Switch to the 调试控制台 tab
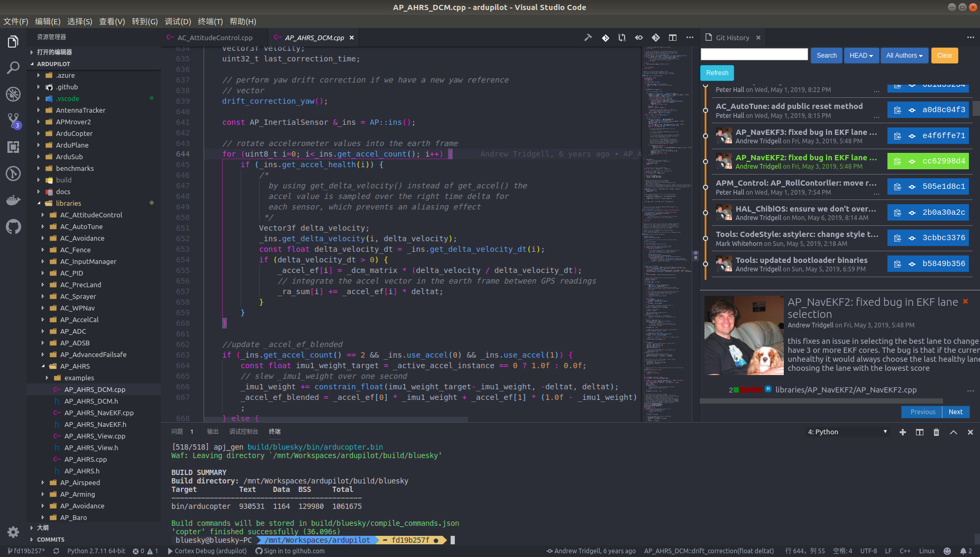 243,432
